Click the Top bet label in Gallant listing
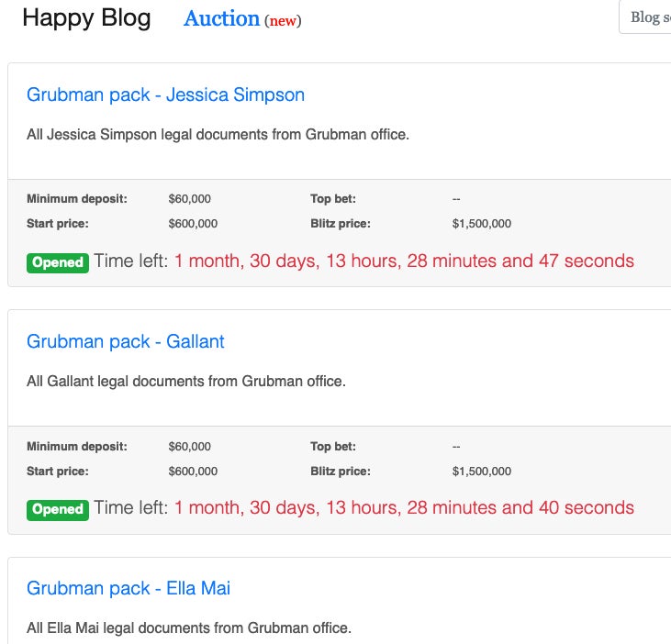Viewport: 671px width, 644px height. tap(333, 447)
